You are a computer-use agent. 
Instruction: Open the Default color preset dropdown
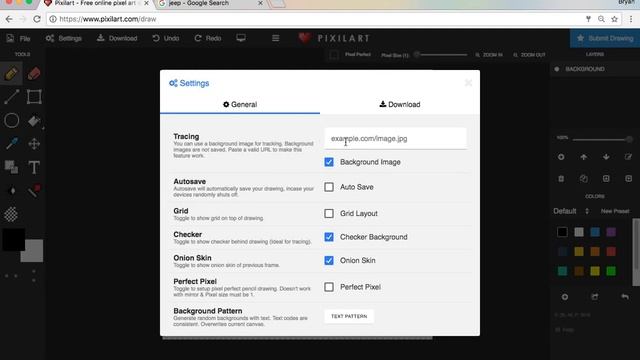coord(571,211)
